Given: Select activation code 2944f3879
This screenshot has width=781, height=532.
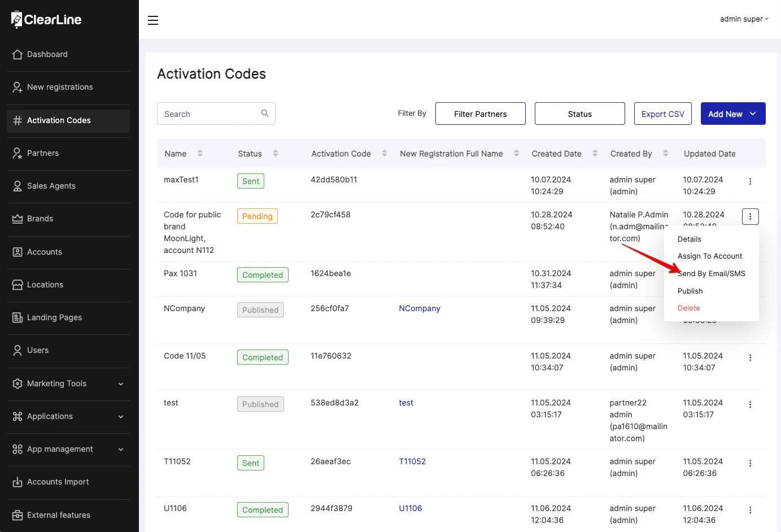Looking at the screenshot, I should 331,508.
